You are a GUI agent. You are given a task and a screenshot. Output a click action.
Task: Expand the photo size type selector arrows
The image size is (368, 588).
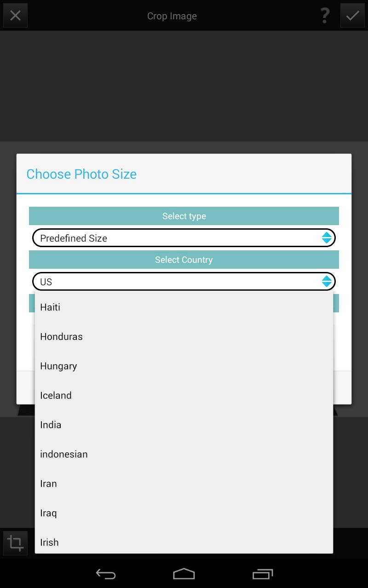coord(327,238)
